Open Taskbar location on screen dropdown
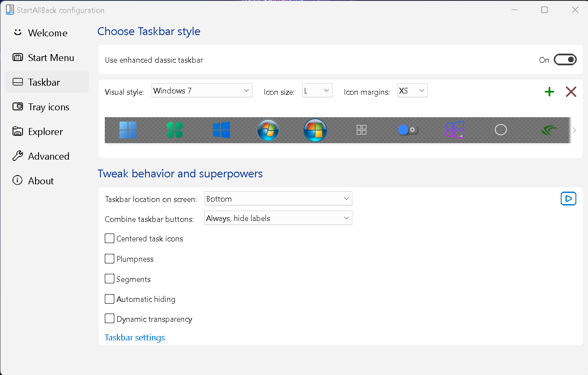Screen dimensions: 588x375 pos(278,199)
